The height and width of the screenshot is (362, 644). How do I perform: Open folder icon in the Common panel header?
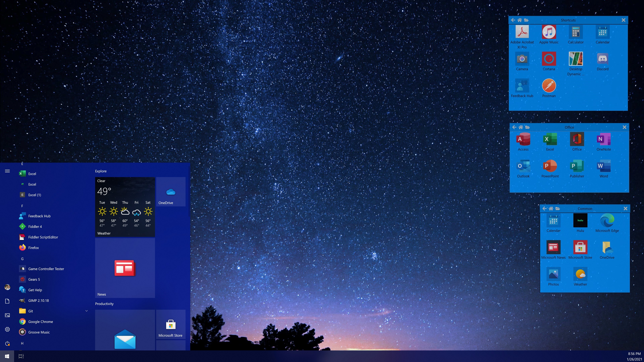[x=557, y=209]
